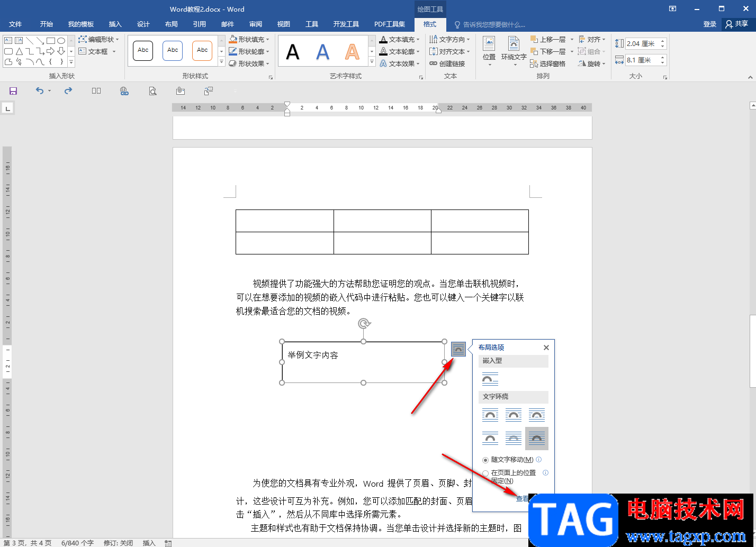Image resolution: width=756 pixels, height=547 pixels.
Task: Choose behind text wrapping option
Action: tap(514, 439)
